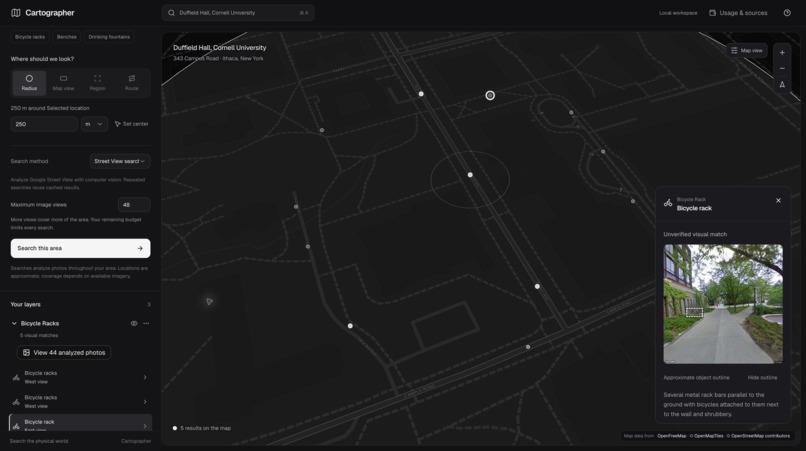
Task: Click the Search this area button
Action: coord(80,248)
